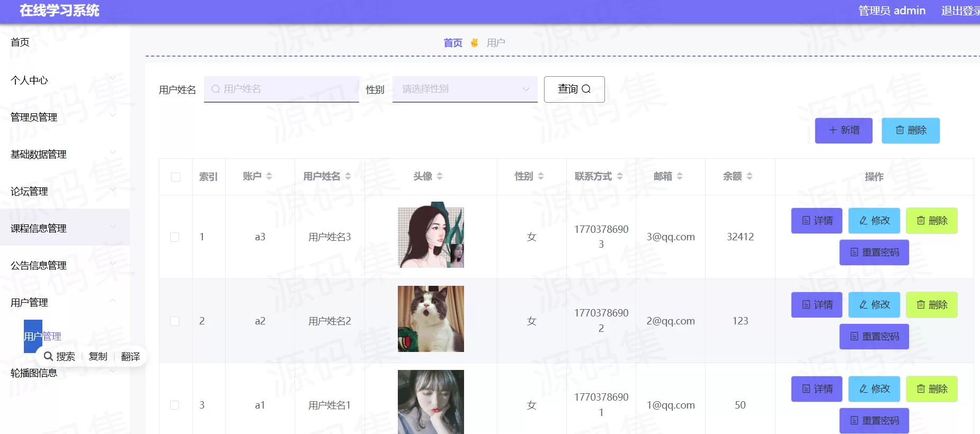Click 删除 for user a2

point(932,305)
